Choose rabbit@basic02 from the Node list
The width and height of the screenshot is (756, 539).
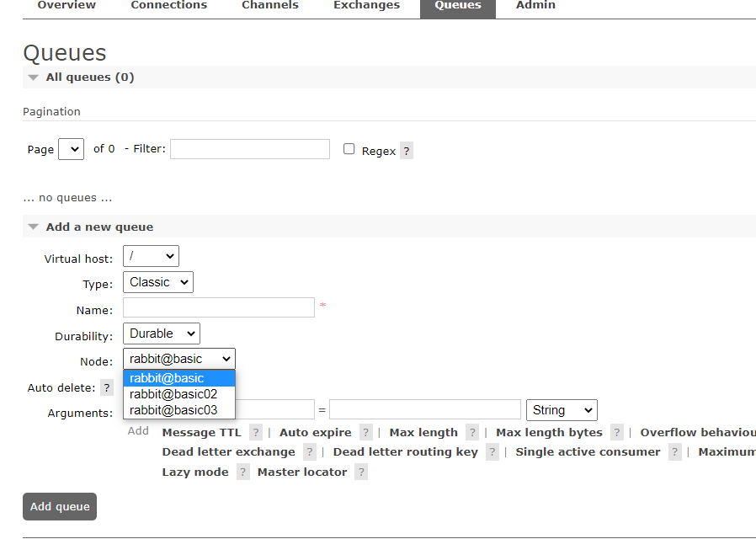(x=179, y=394)
